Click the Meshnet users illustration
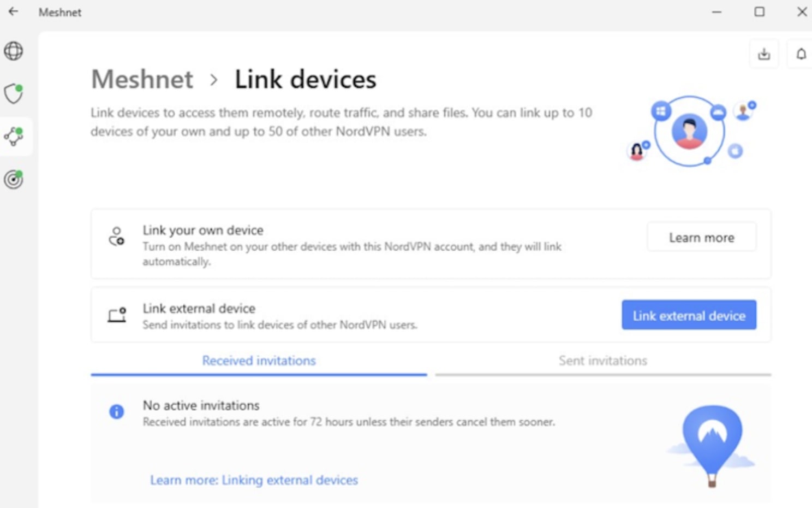 pos(691,132)
